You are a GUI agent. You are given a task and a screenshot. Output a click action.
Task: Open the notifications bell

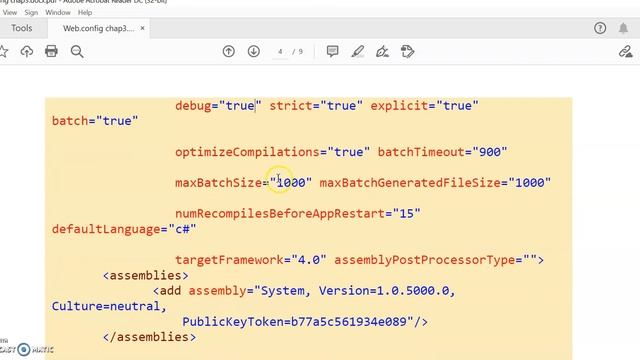coord(623,28)
